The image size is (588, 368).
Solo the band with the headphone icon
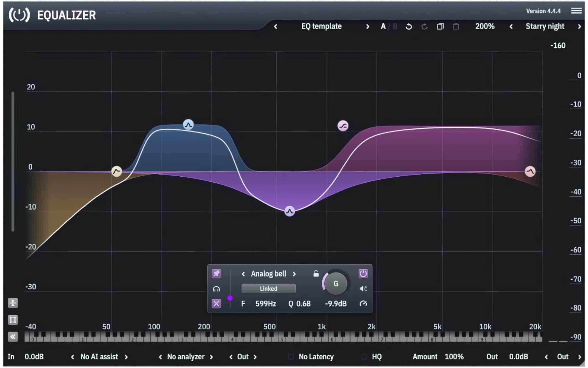click(216, 289)
